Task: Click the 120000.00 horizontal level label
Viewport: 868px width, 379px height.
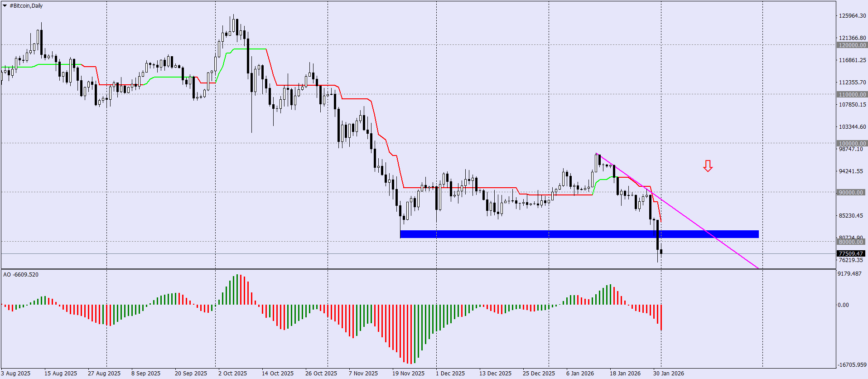Action: click(x=852, y=45)
